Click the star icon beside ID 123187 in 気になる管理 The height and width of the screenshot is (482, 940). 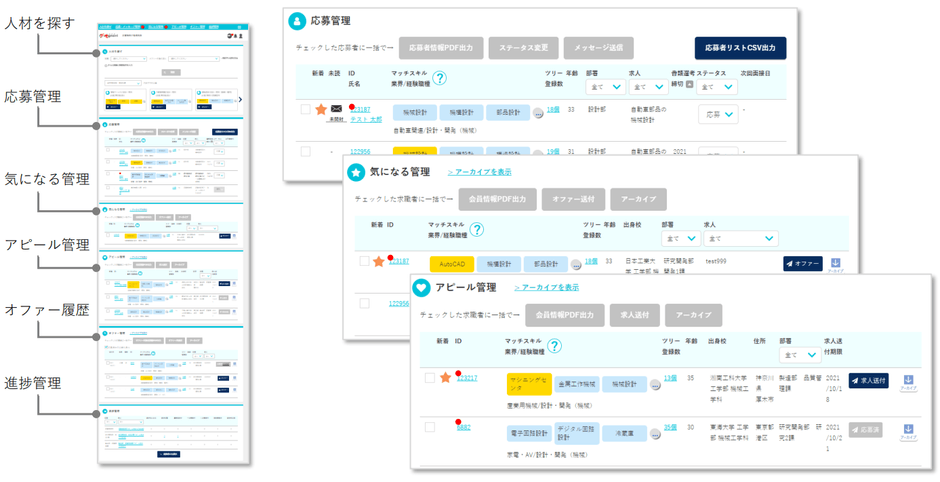(378, 262)
